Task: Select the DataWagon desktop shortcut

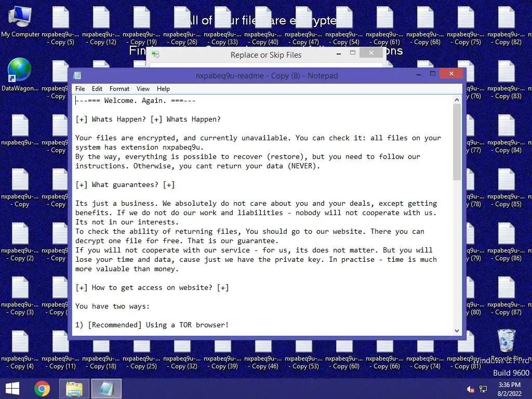Action: (20, 75)
